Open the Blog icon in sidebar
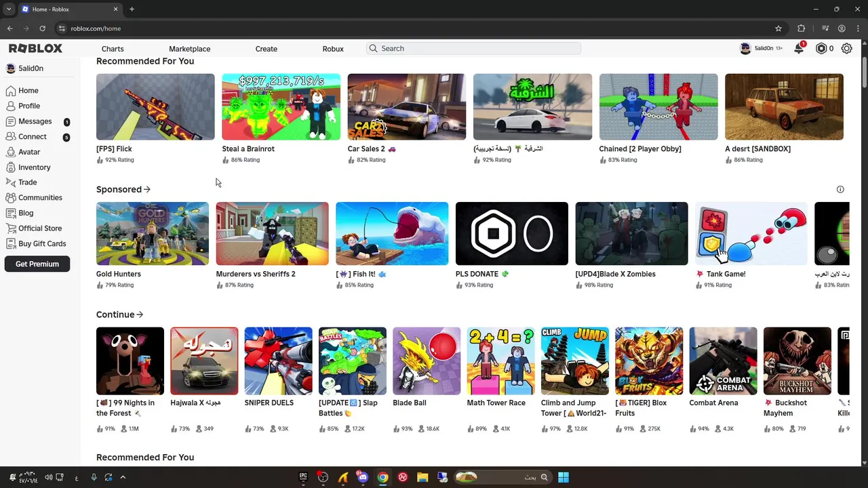This screenshot has height=488, width=868. [x=11, y=213]
